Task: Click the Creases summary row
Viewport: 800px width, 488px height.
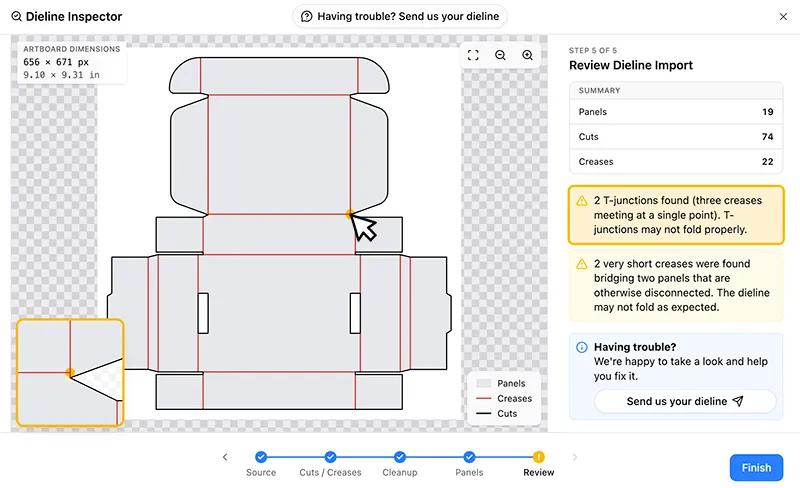Action: pyautogui.click(x=676, y=162)
